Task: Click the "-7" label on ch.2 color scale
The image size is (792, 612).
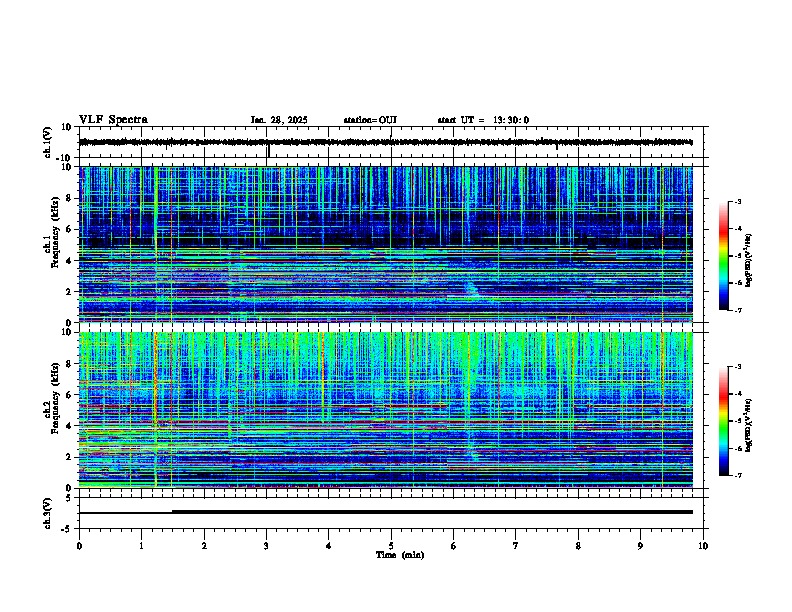Action: (x=737, y=476)
